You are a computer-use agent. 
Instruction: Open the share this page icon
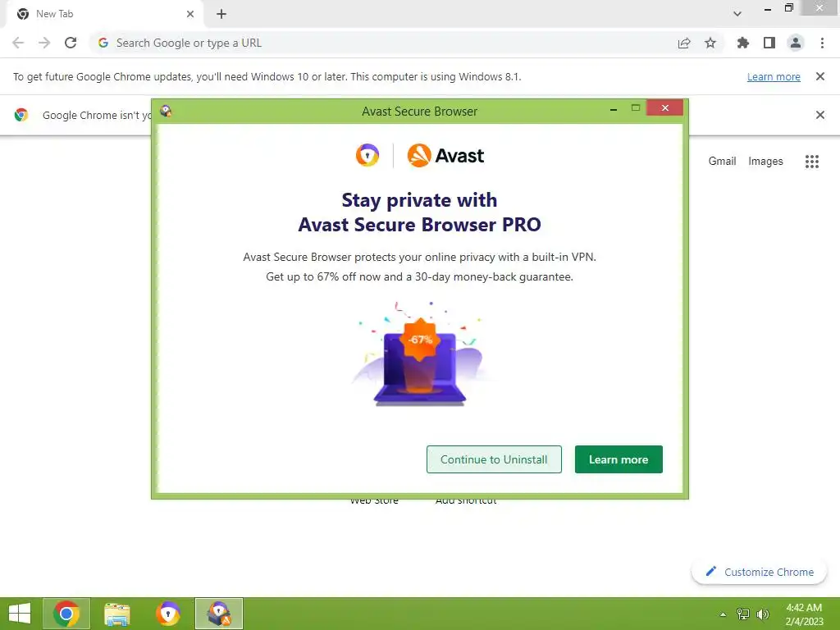tap(684, 43)
